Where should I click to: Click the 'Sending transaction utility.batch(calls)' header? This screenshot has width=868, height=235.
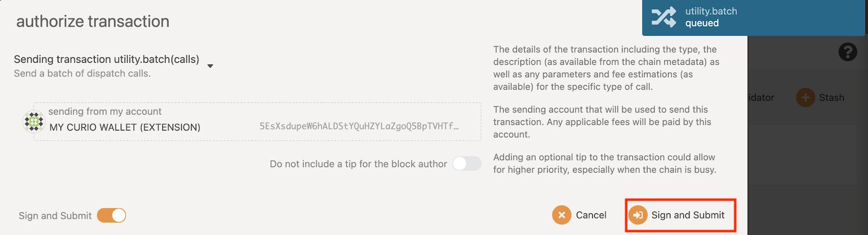[x=106, y=59]
